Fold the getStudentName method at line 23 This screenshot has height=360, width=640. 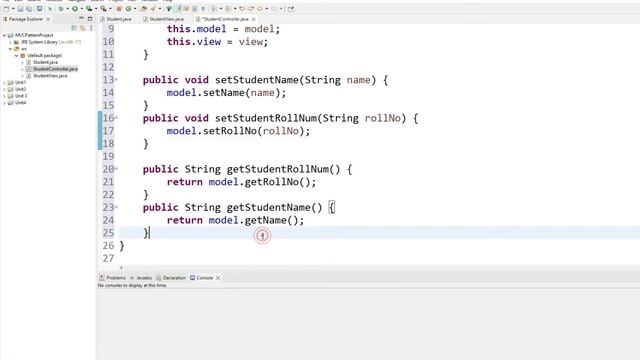(116, 207)
